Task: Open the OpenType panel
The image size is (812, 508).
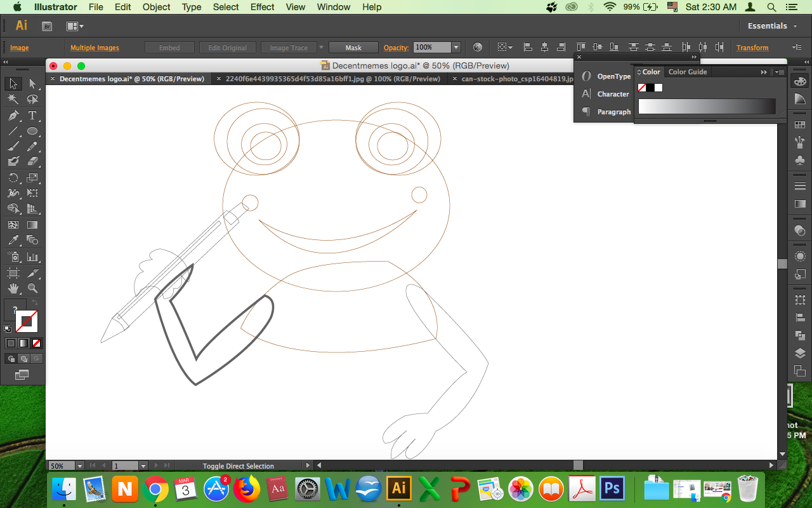Action: 606,76
